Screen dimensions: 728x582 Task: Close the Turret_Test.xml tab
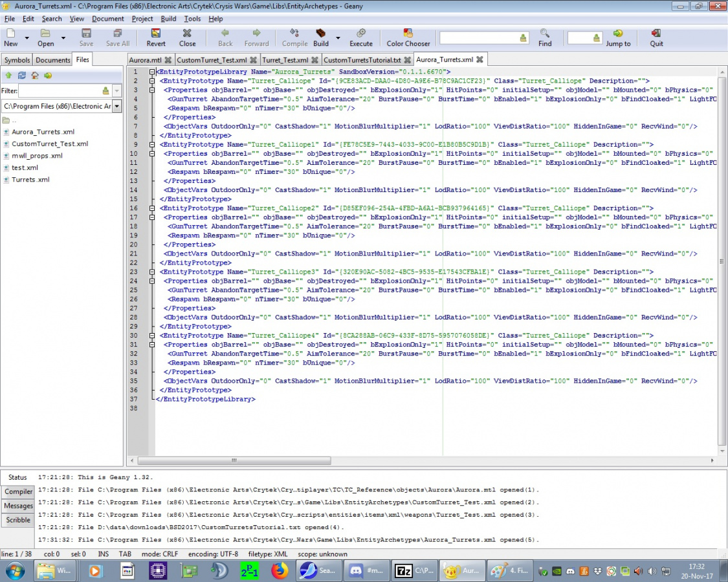314,60
